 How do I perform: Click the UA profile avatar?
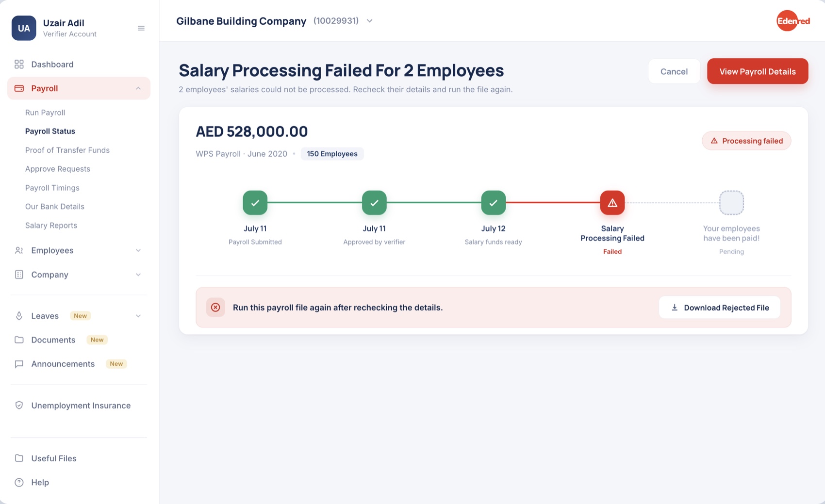click(x=24, y=28)
